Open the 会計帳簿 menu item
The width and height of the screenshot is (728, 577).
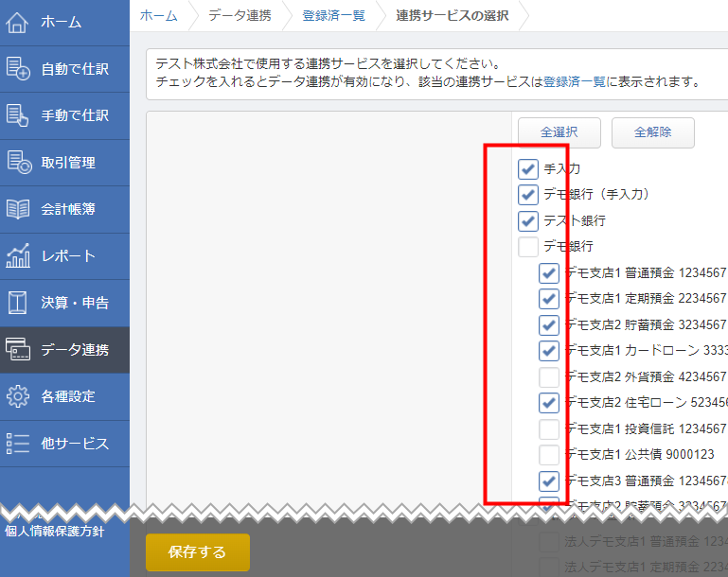[x=64, y=210]
